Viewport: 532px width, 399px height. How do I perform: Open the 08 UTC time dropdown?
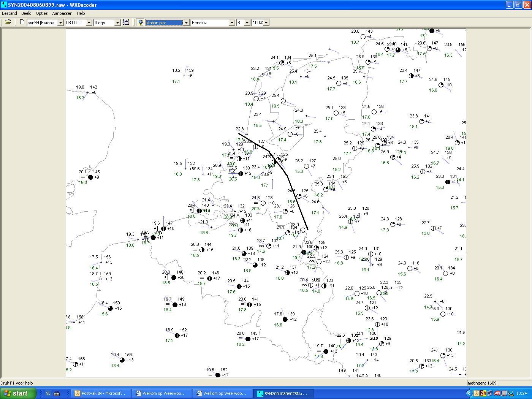click(x=89, y=23)
